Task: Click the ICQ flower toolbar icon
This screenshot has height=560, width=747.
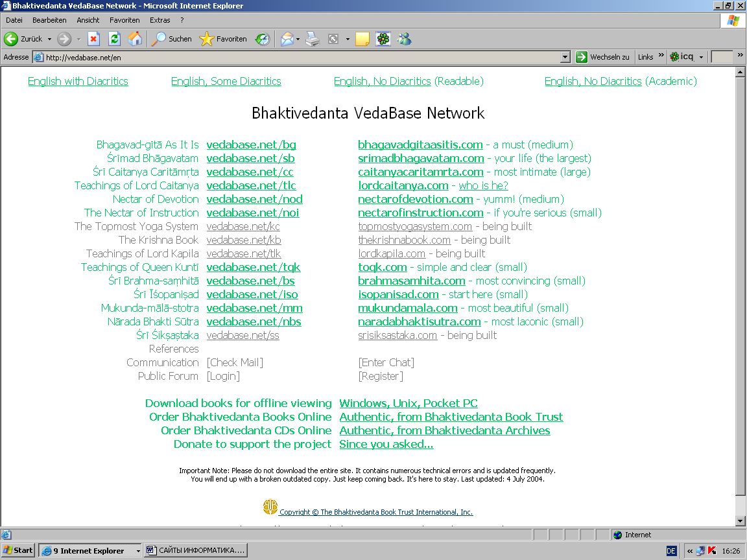Action: click(383, 39)
